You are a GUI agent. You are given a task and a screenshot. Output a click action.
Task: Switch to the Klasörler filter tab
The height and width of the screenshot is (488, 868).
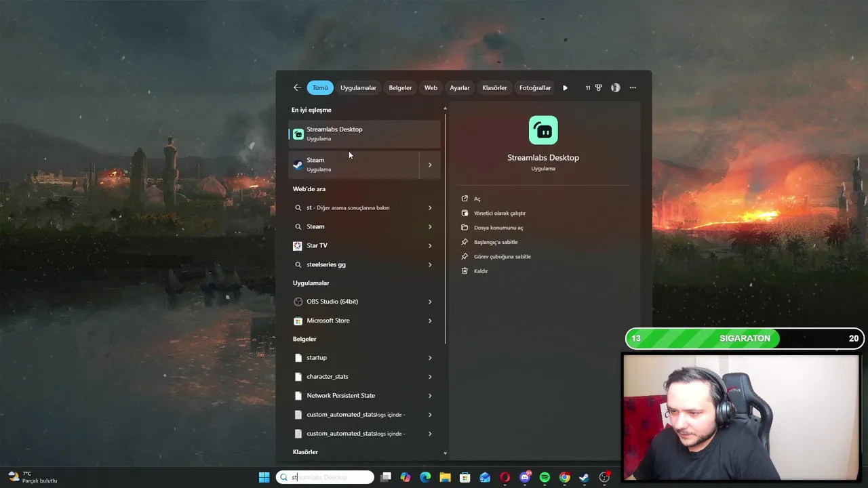(494, 87)
